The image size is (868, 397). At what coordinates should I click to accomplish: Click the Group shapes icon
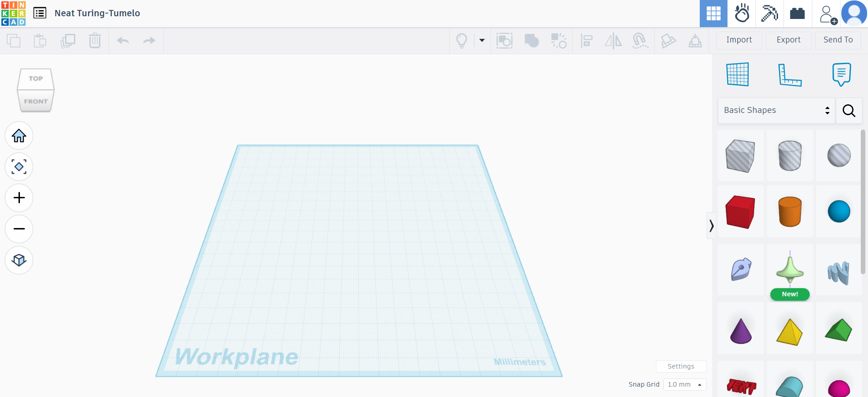pyautogui.click(x=505, y=41)
